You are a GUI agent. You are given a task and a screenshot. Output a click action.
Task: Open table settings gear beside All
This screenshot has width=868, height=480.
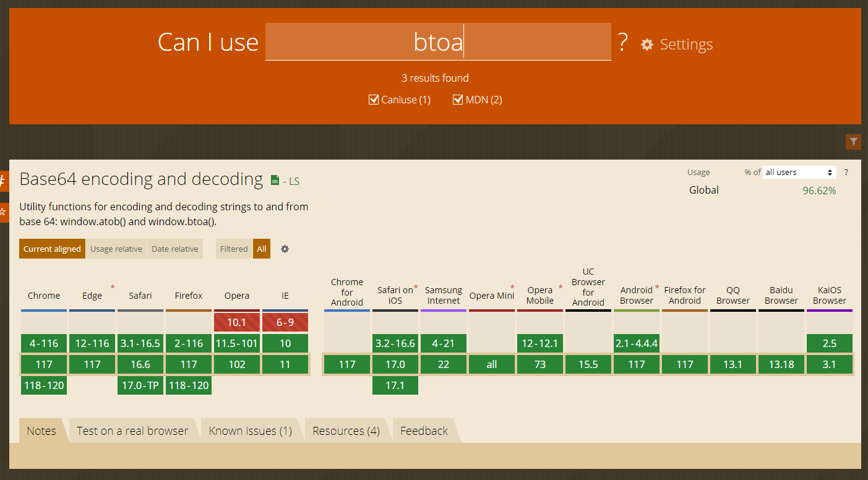coord(285,249)
